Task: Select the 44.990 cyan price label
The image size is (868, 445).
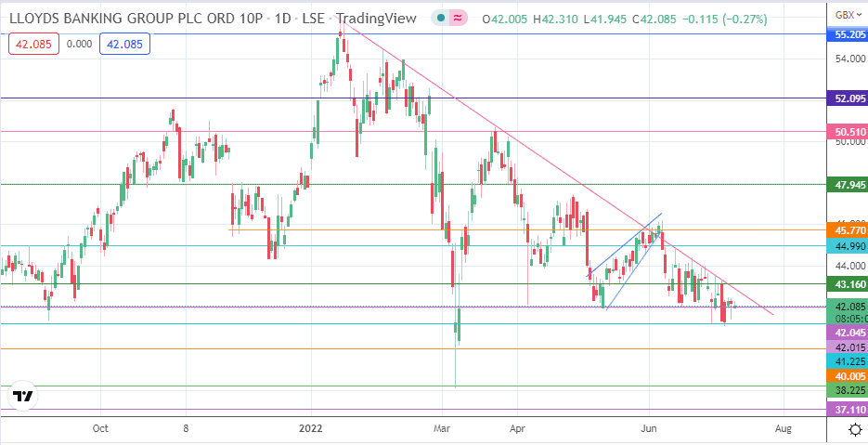Action: click(847, 245)
